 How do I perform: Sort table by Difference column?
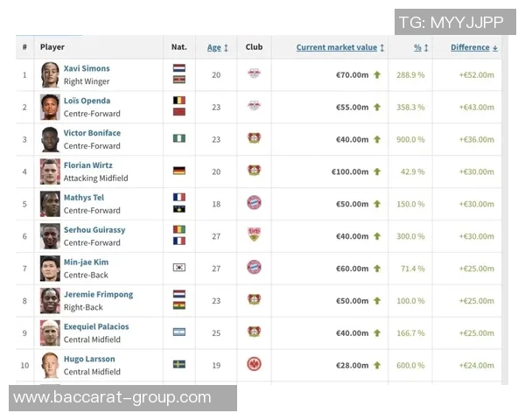474,47
